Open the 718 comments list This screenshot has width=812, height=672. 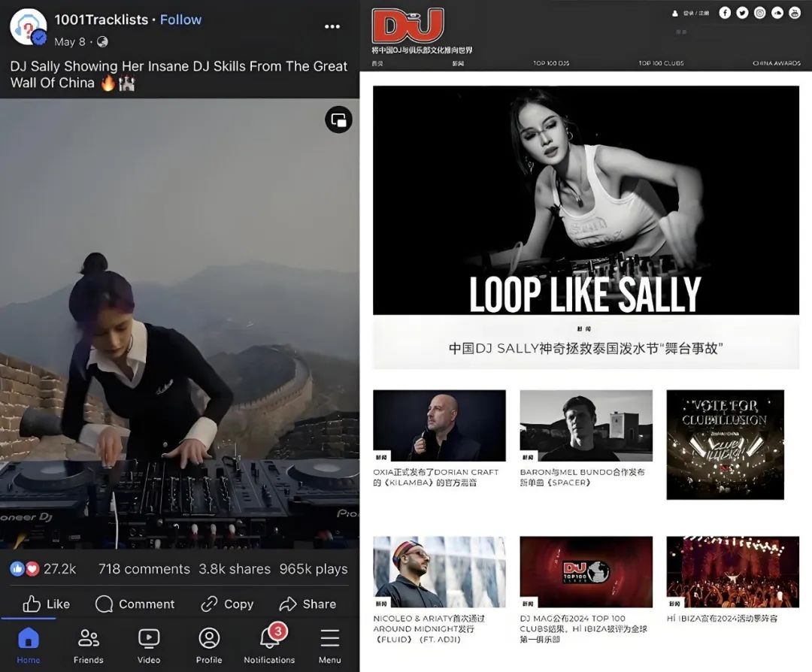click(144, 569)
